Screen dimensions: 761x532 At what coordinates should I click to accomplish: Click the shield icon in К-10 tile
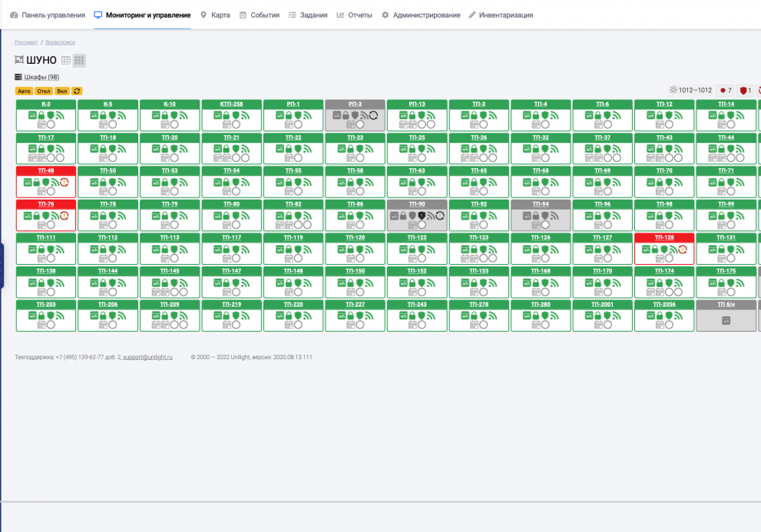click(175, 115)
